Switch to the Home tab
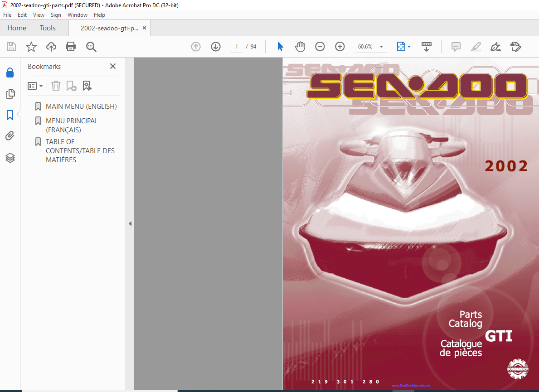Screen dimensions: 539x392 (x=17, y=28)
